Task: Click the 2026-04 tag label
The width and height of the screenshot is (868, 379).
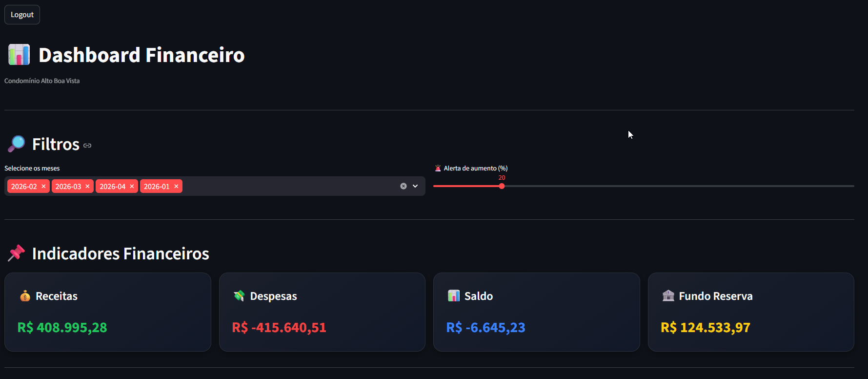Action: click(x=113, y=187)
